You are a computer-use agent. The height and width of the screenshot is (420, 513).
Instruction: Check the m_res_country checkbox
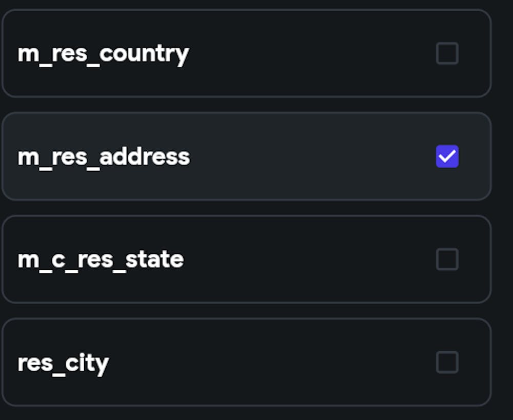[447, 53]
